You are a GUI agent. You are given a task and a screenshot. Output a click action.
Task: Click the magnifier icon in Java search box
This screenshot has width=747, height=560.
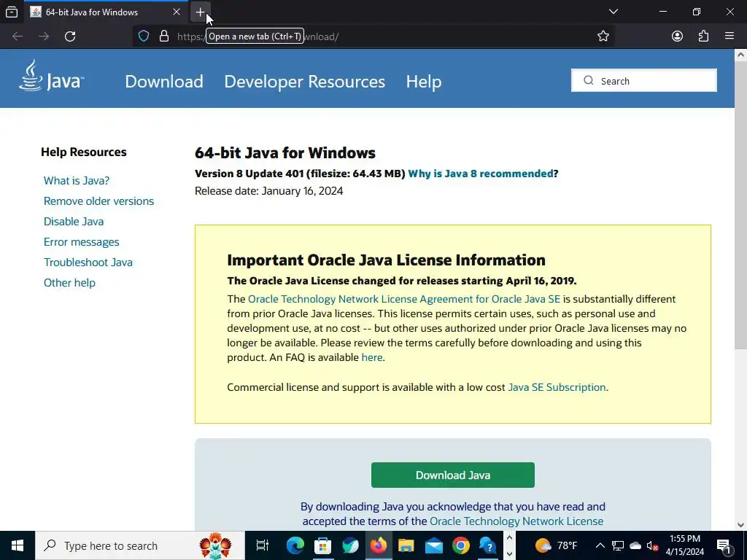pos(589,80)
